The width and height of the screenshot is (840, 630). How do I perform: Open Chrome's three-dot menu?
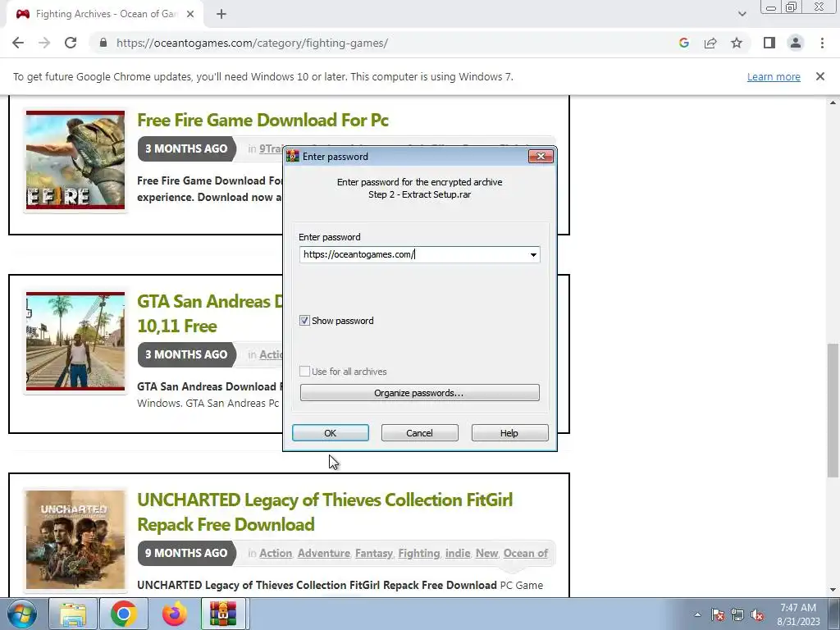(x=822, y=43)
